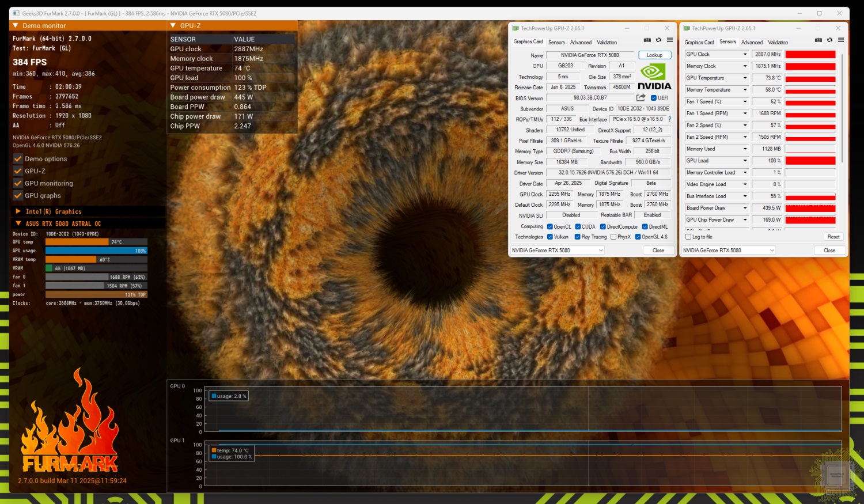Image resolution: width=864 pixels, height=504 pixels.
Task: Open GPU Clock sensor dropdown arrow
Action: click(x=745, y=55)
